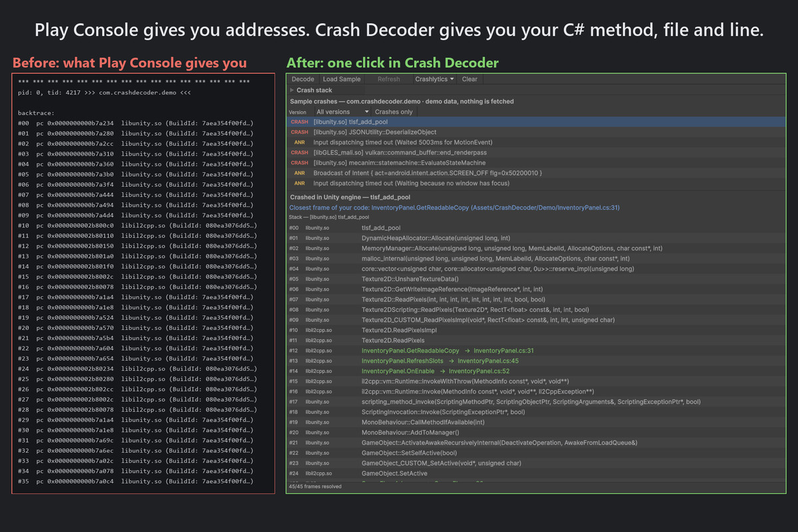Select frame Texture2D_CUSTOM_ReadPixelsImpl

[537, 320]
